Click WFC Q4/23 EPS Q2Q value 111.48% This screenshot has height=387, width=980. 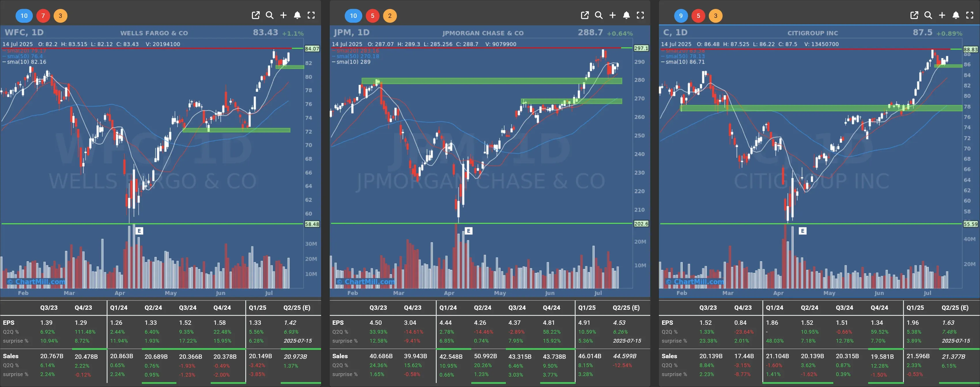pyautogui.click(x=85, y=332)
